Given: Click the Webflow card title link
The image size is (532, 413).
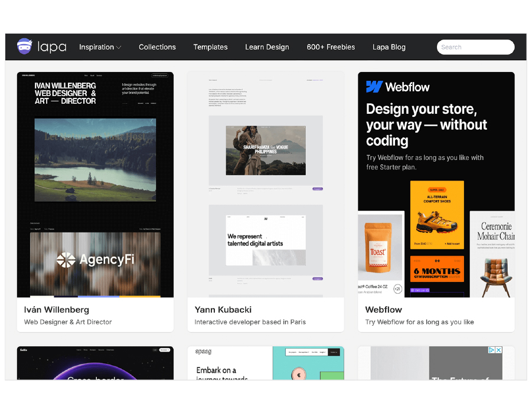Looking at the screenshot, I should point(384,310).
